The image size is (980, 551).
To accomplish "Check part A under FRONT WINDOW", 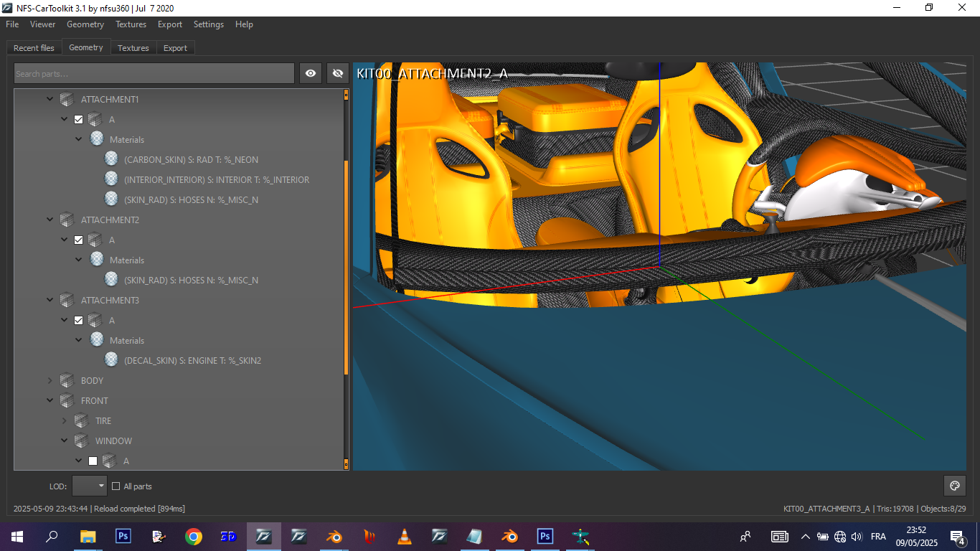I will [93, 461].
